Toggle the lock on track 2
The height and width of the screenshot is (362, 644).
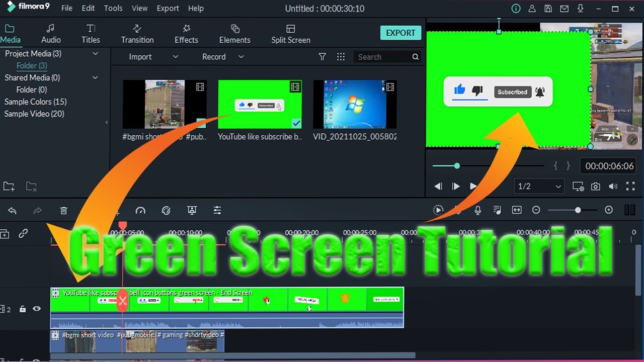[x=23, y=309]
